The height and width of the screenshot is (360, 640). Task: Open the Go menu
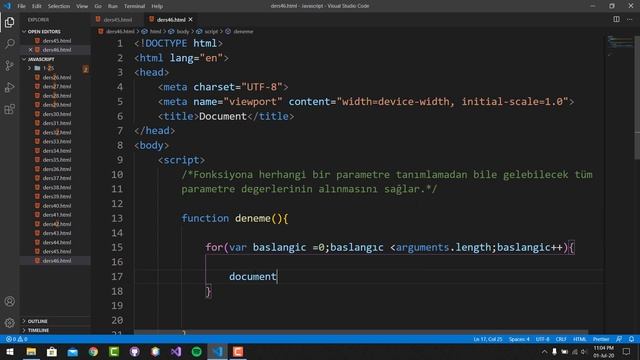[x=98, y=6]
